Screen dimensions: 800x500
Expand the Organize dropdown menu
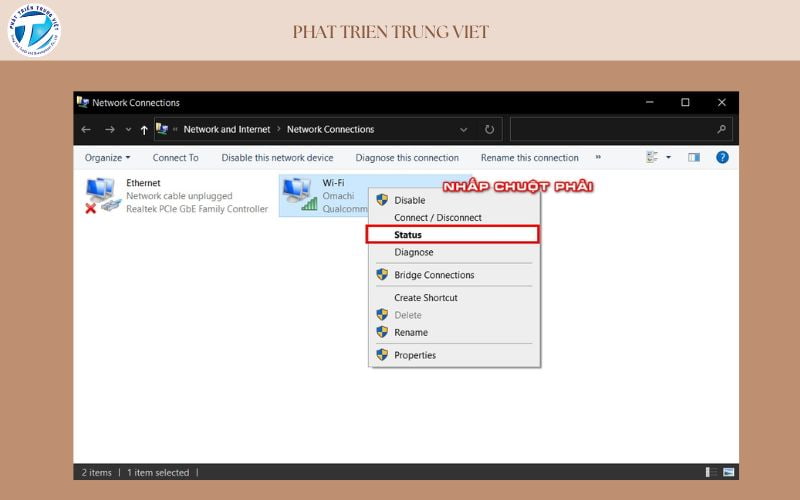(107, 158)
